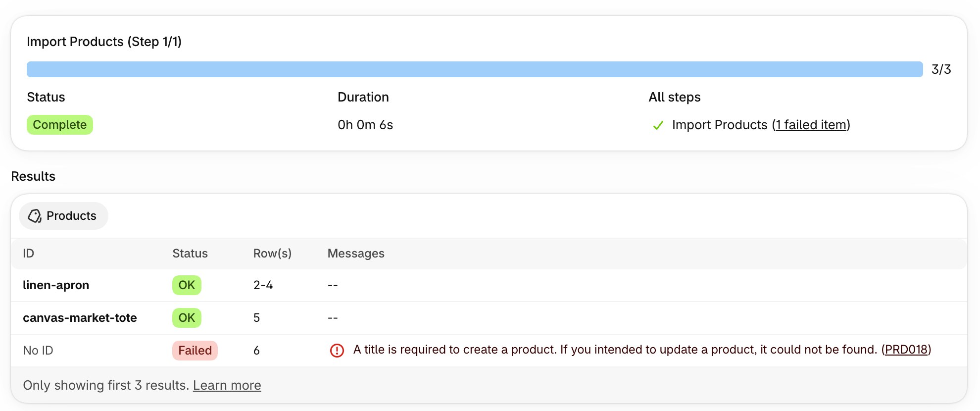This screenshot has width=980, height=411.
Task: Click the '3/3' progress count
Action: coord(941,69)
